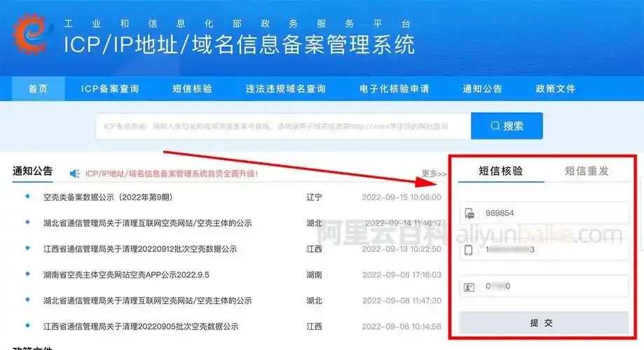Open ICP备案查询 in the navigation bar
Viewport: 644px width, 350px height.
point(110,89)
